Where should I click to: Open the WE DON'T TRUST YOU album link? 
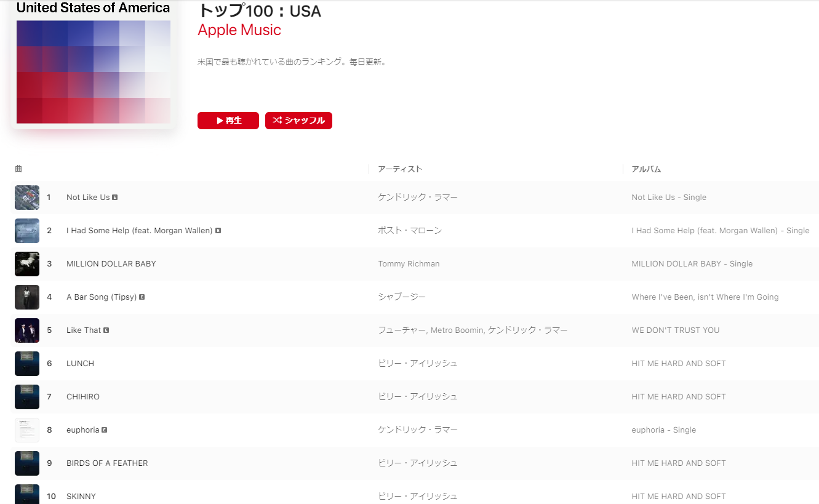pos(676,330)
